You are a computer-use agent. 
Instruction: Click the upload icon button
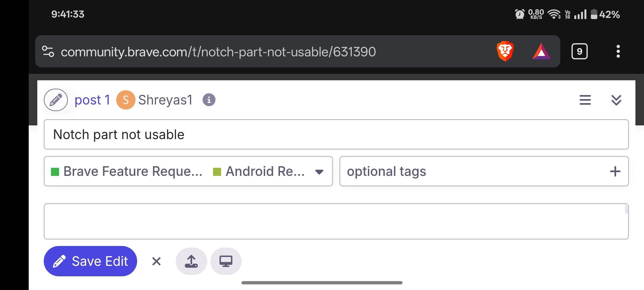(x=191, y=261)
